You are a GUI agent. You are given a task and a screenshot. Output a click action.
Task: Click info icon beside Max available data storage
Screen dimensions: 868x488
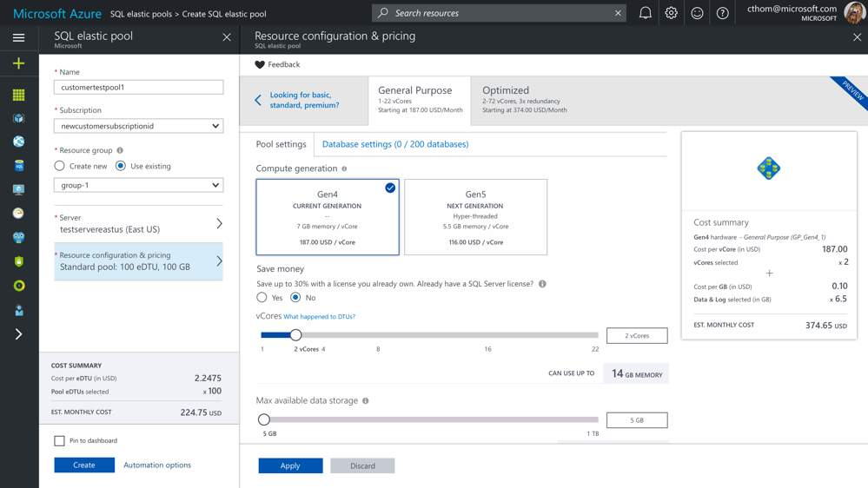click(x=365, y=400)
